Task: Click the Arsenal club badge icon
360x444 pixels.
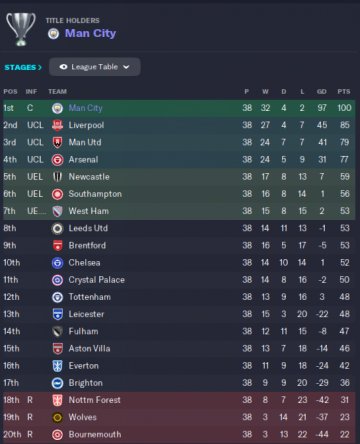Action: point(57,160)
